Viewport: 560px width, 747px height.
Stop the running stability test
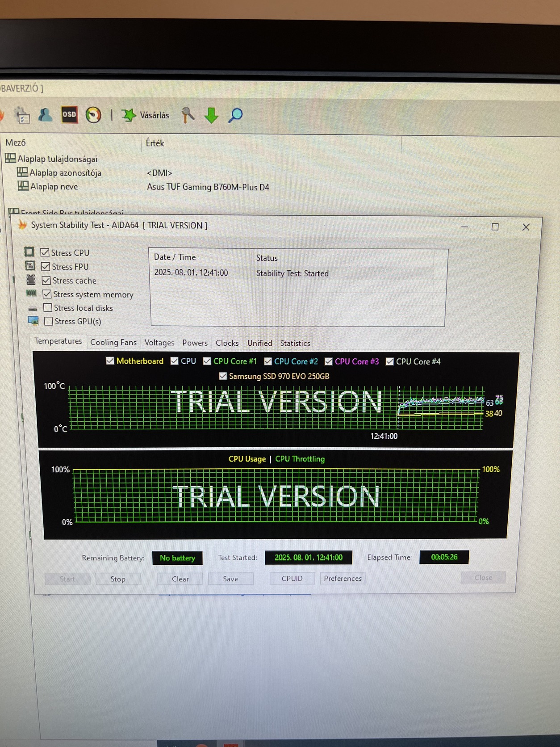(x=118, y=579)
